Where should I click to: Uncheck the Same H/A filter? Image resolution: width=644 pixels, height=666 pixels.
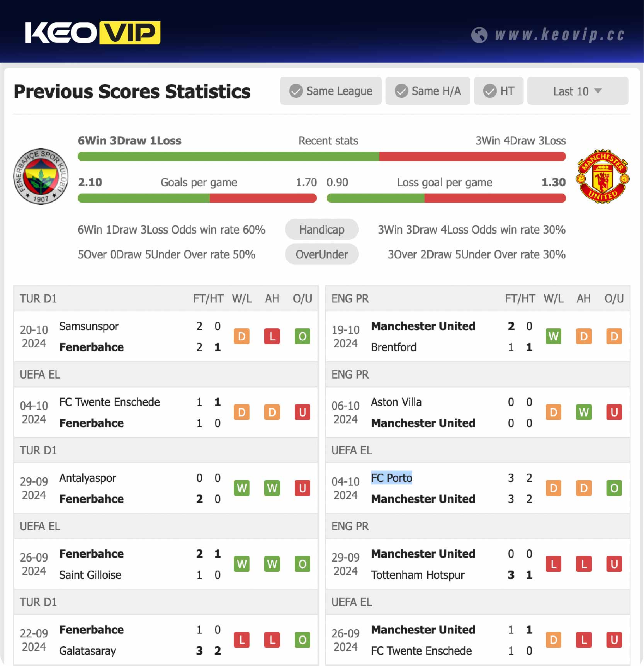point(428,91)
